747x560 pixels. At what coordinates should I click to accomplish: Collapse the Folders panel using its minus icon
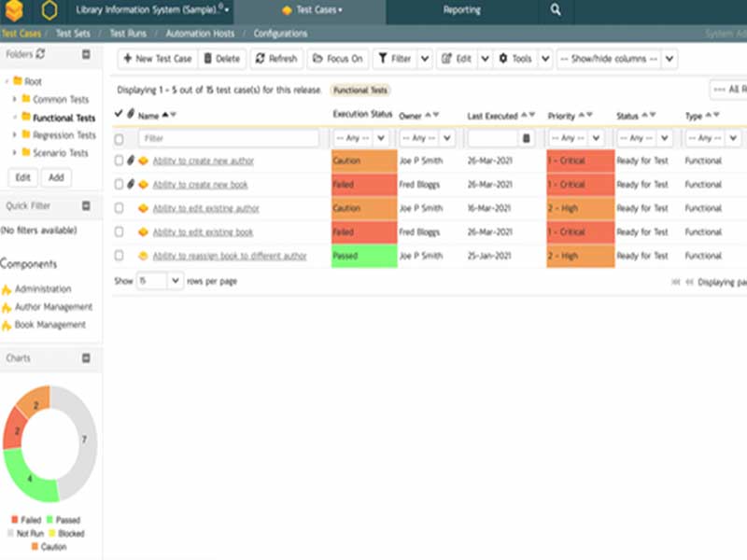point(86,55)
